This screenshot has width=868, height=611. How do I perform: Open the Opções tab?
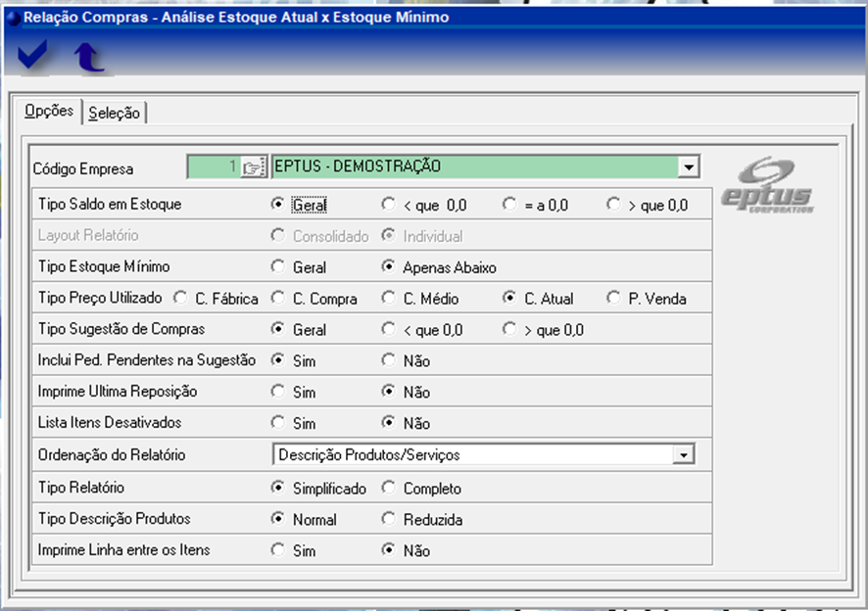coord(48,112)
